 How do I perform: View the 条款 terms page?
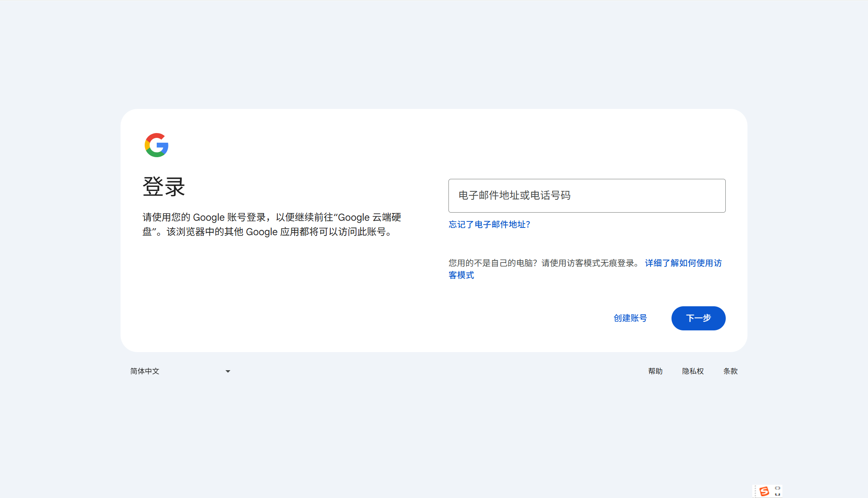tap(730, 371)
